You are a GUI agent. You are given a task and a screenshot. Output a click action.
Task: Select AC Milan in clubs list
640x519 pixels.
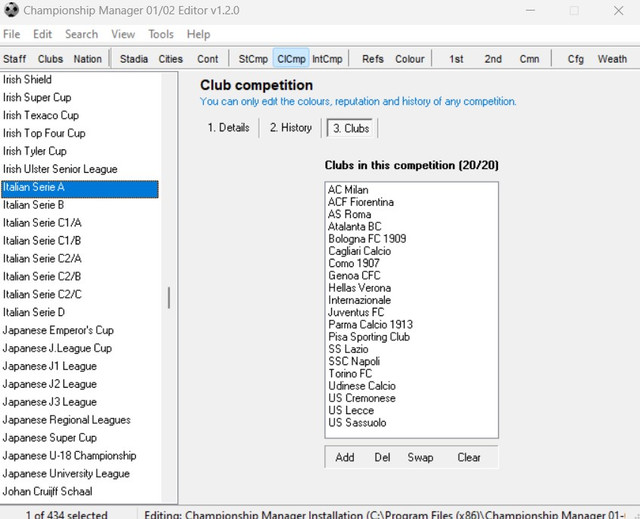click(348, 190)
